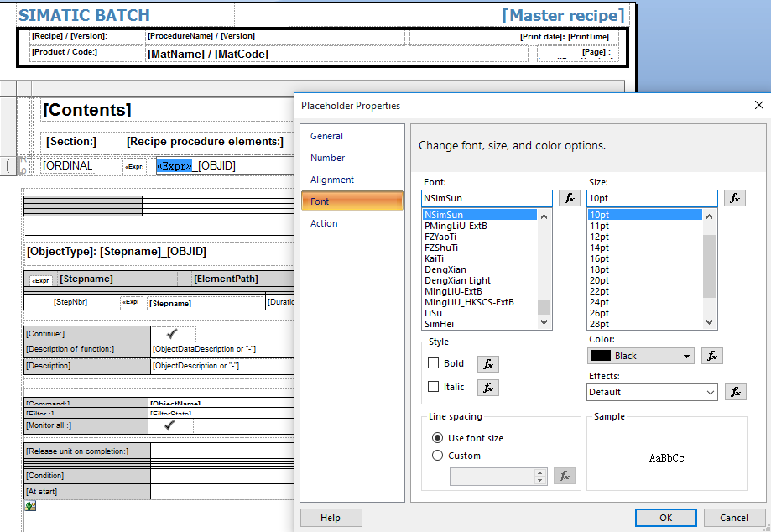Close the Placeholder Properties dialog
The width and height of the screenshot is (771, 532).
[x=758, y=105]
